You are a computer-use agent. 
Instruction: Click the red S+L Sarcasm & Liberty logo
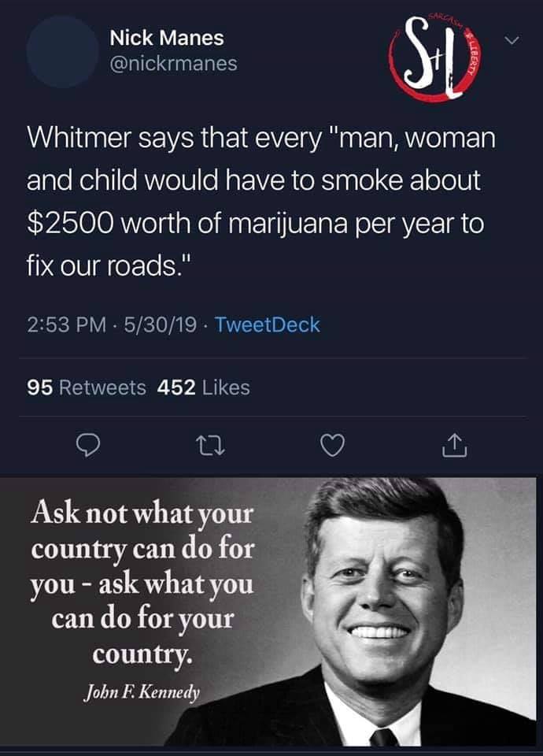point(434,57)
